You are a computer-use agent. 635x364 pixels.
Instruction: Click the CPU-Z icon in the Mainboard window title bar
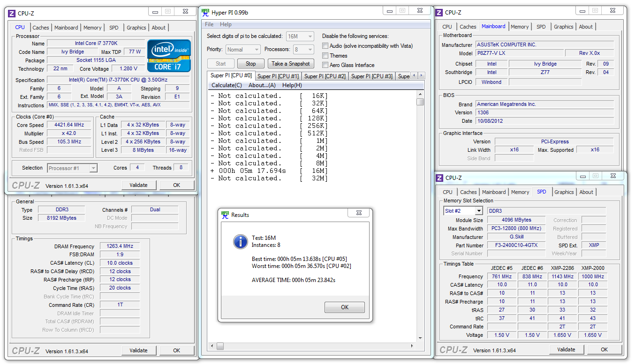click(x=439, y=13)
